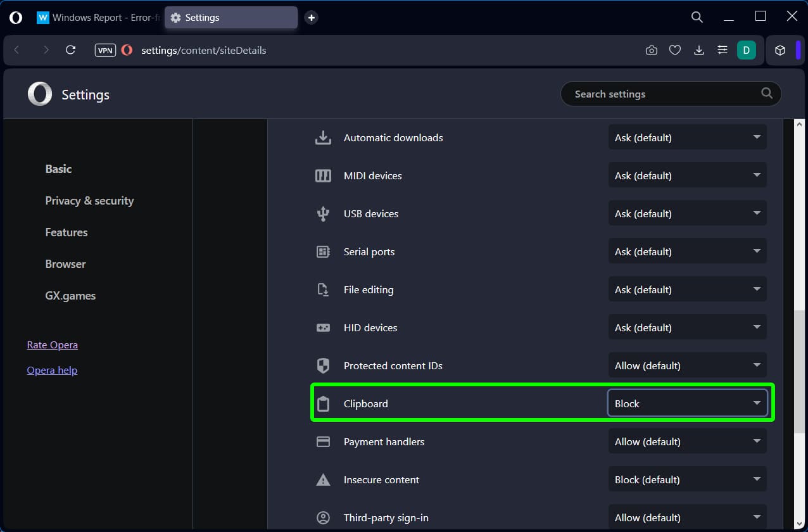This screenshot has height=532, width=808.
Task: Open USB devices permission dropdown
Action: click(687, 213)
